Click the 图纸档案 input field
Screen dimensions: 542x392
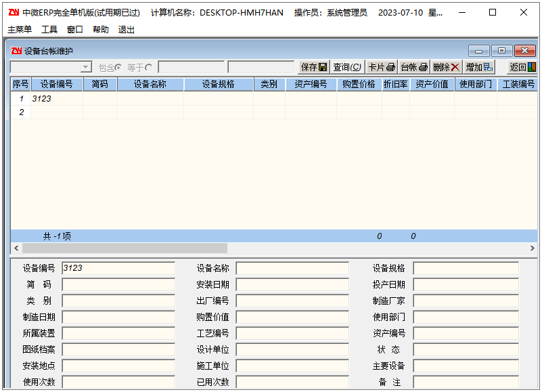pyautogui.click(x=118, y=349)
